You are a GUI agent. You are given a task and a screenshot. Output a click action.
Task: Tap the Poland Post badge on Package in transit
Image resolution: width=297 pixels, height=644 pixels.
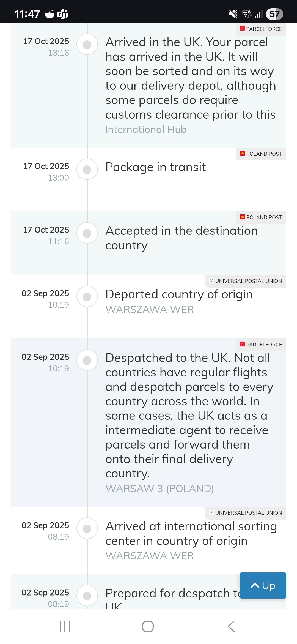[x=261, y=154]
